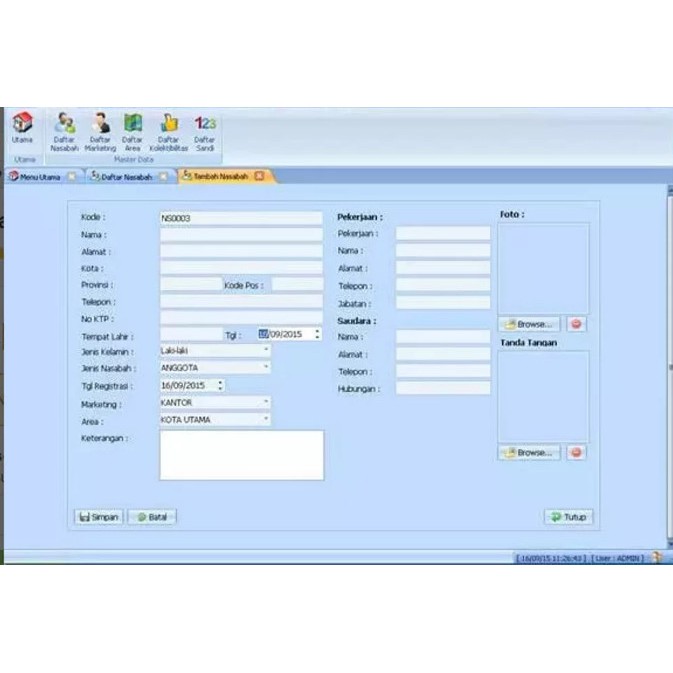This screenshot has width=673, height=673.
Task: Remove the Foto image with the red button
Action: point(576,324)
